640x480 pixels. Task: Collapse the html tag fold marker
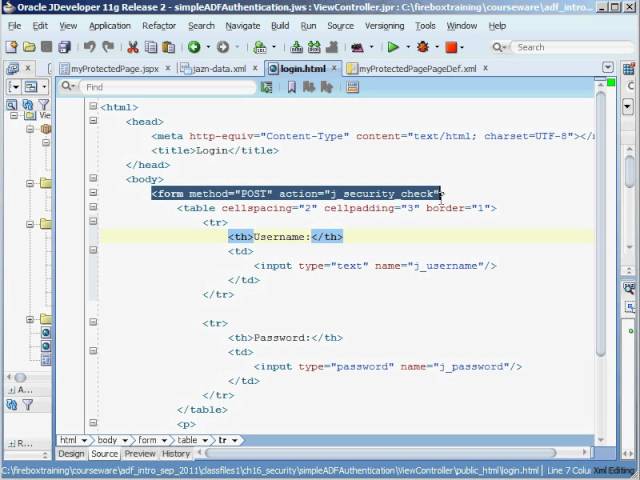(x=93, y=107)
